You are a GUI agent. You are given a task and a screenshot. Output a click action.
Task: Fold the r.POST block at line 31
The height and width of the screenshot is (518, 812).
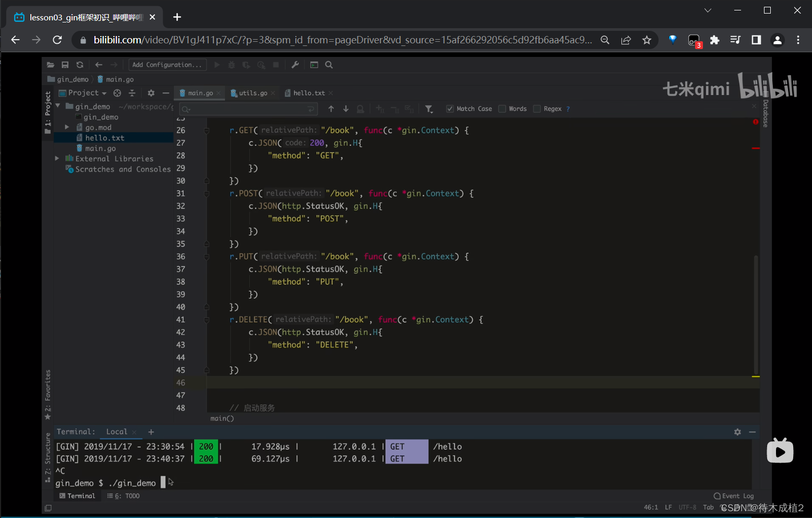coord(207,193)
